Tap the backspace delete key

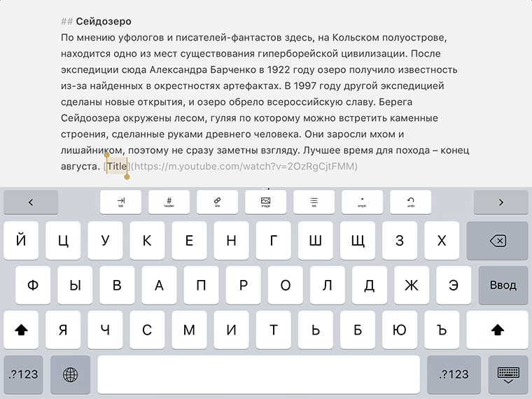point(498,241)
